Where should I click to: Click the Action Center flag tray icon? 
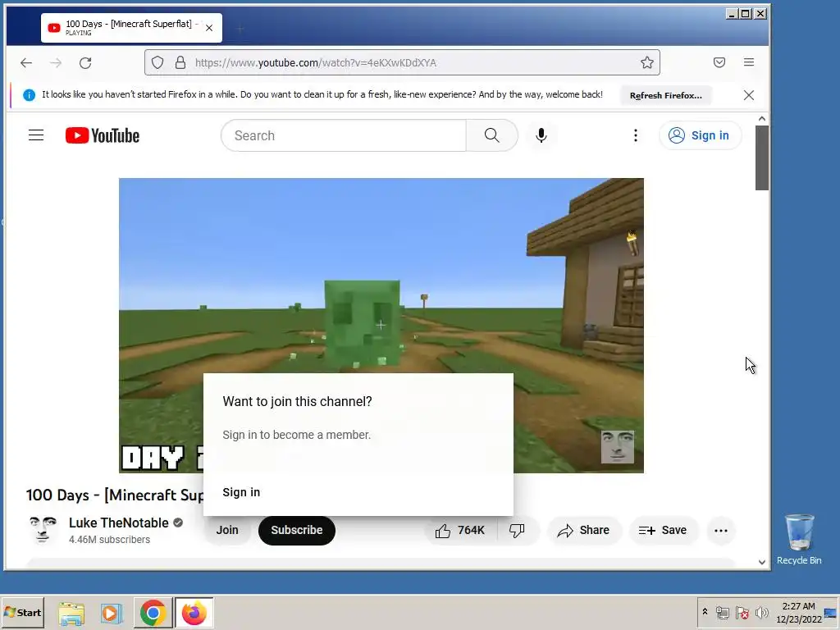coord(742,612)
